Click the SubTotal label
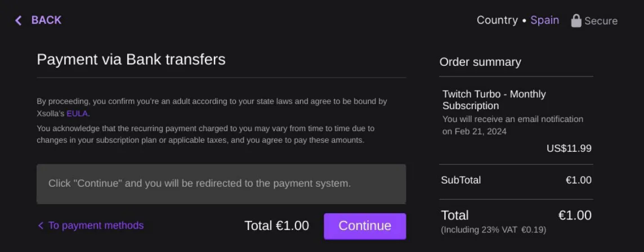 pos(460,180)
